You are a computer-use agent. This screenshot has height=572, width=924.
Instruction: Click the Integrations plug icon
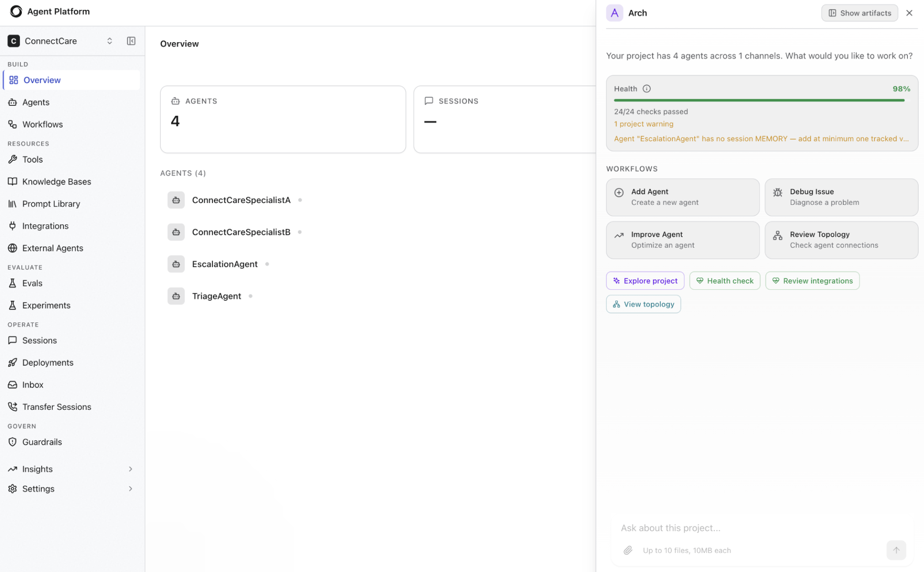pos(13,226)
